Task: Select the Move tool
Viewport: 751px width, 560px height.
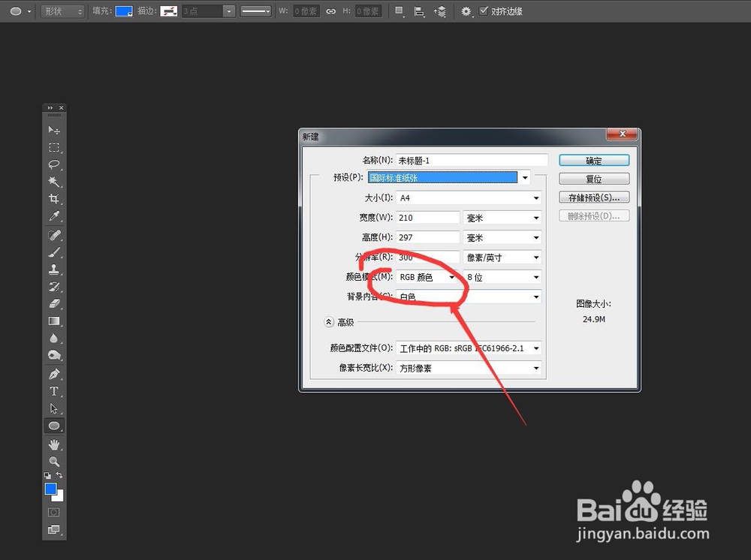Action: pyautogui.click(x=54, y=130)
